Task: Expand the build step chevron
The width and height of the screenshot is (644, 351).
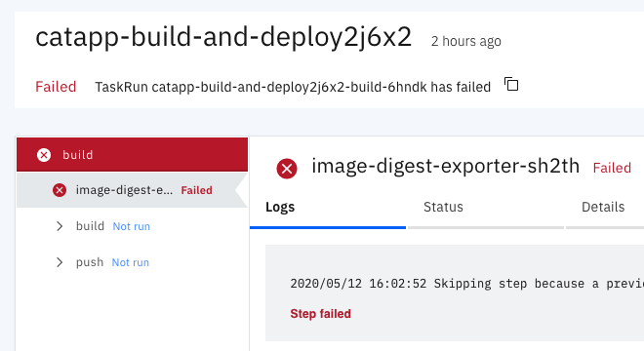Action: (60, 226)
